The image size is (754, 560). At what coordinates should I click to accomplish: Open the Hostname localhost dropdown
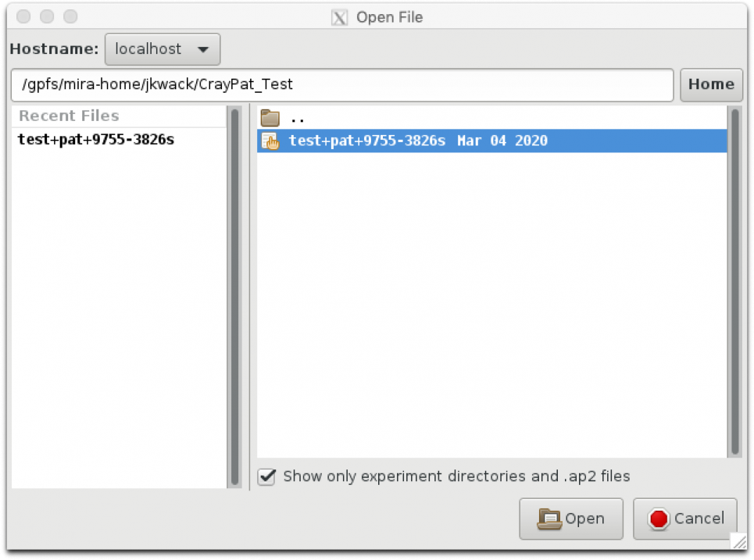[163, 49]
